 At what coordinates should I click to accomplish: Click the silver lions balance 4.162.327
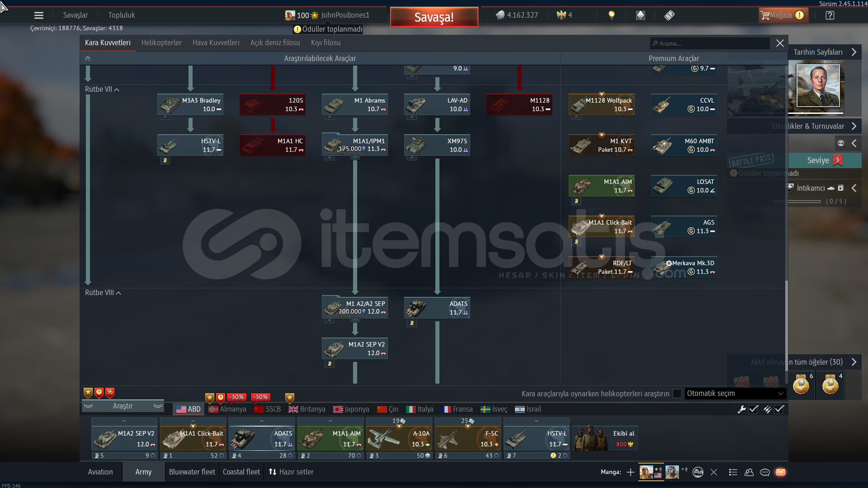coord(517,15)
